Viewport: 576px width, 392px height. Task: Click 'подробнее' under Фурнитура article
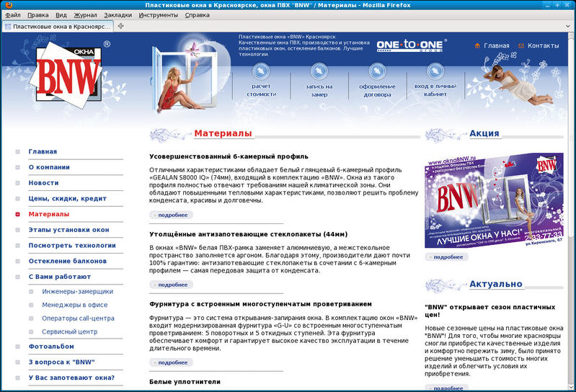[x=171, y=362]
